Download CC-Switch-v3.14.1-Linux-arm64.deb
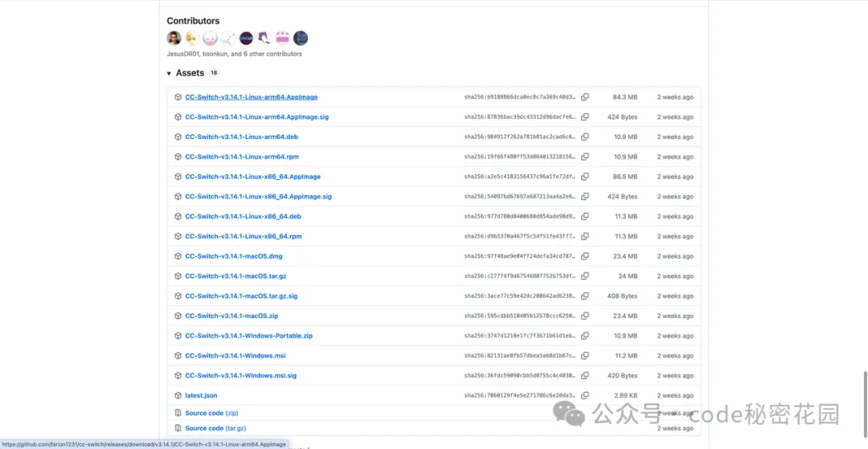The image size is (868, 449). click(x=241, y=137)
